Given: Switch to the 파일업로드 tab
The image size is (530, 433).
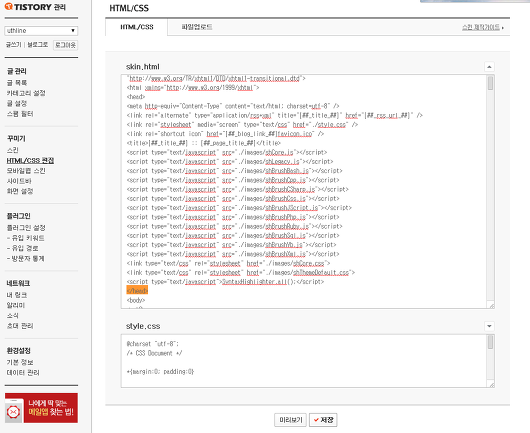Looking at the screenshot, I should point(197,27).
